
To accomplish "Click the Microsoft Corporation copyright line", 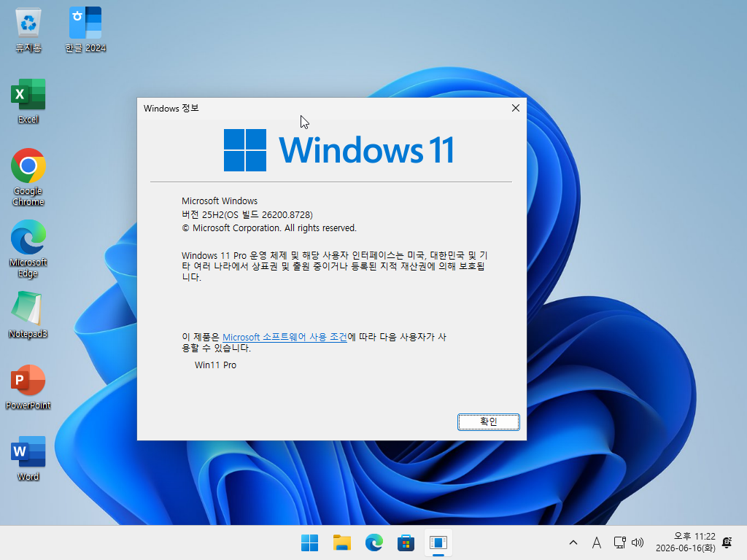I will pos(269,228).
